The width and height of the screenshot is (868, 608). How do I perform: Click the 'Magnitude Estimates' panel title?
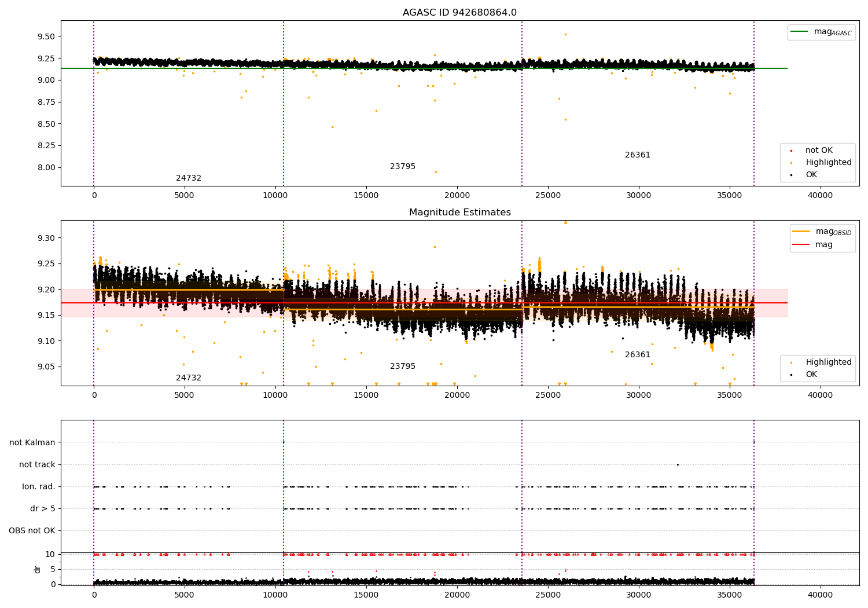459,213
